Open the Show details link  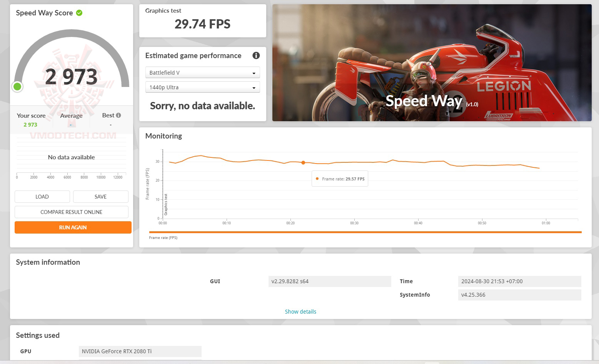(x=300, y=312)
